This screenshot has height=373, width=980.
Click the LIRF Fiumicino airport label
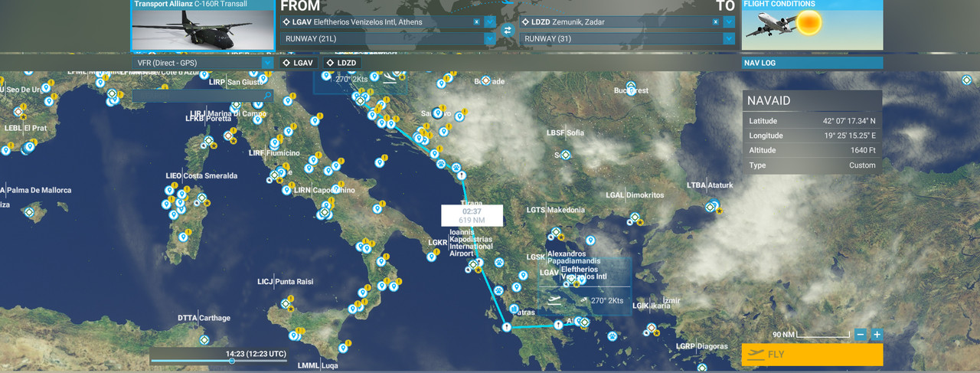[274, 153]
